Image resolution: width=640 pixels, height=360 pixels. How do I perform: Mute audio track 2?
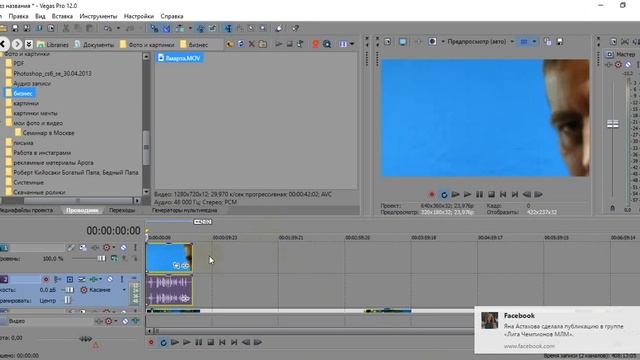point(110,279)
